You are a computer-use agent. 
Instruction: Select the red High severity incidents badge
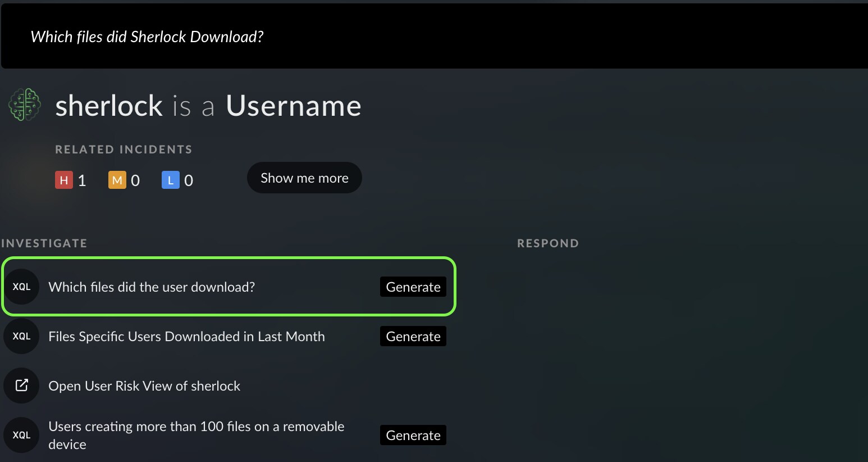[64, 180]
